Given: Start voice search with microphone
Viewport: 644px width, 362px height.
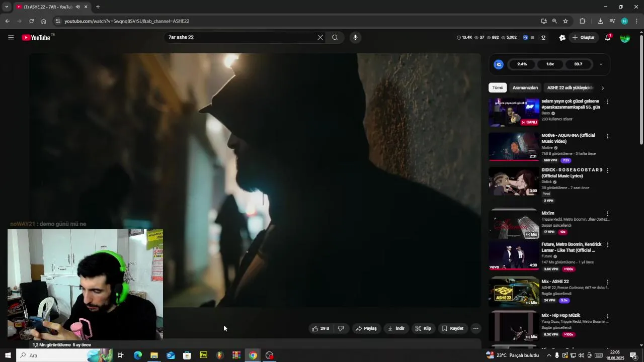Looking at the screenshot, I should click(355, 38).
